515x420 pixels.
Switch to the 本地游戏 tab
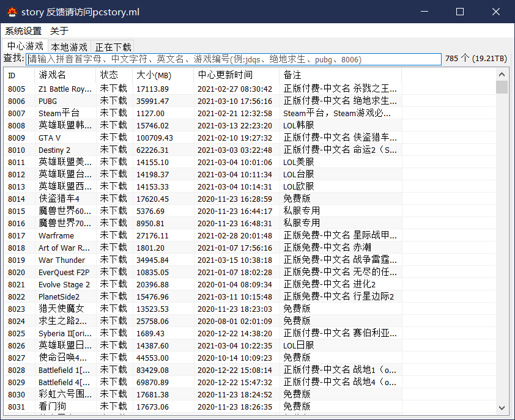[69, 47]
